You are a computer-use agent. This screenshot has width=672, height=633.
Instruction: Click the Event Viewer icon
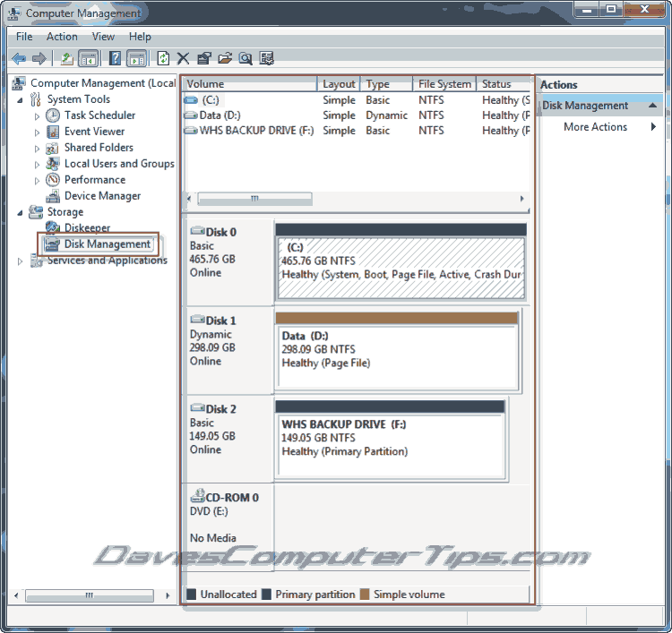53,132
